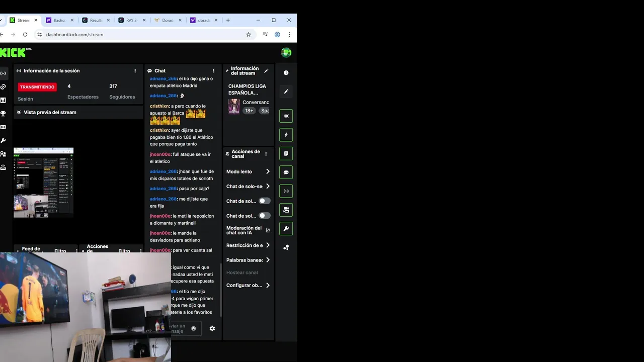Open the user avatar in Kick header
Screen dimensions: 644x362
[x=286, y=53]
